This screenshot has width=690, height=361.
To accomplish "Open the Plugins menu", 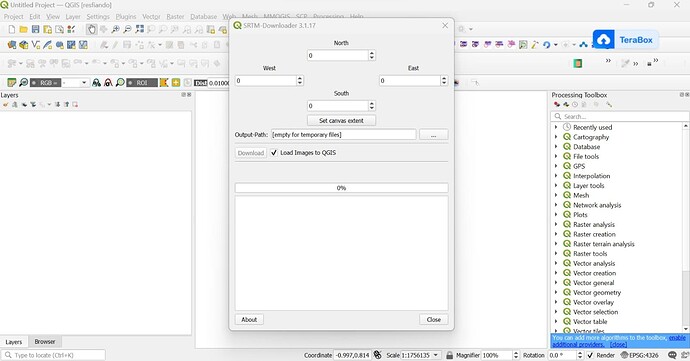I will tap(126, 17).
